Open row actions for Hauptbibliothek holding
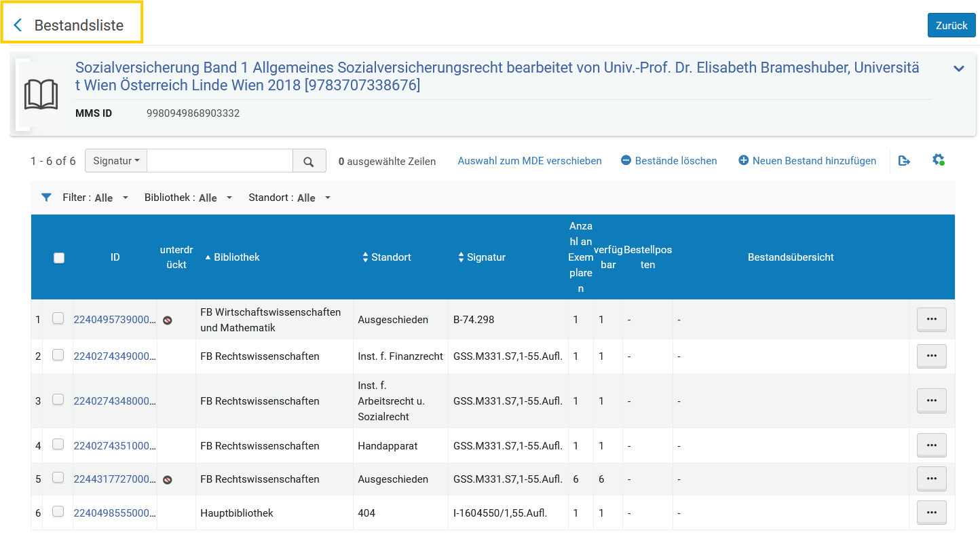 tap(931, 513)
